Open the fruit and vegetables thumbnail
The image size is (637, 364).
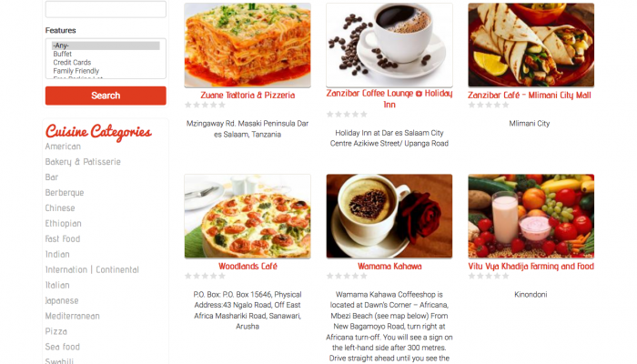point(531,217)
